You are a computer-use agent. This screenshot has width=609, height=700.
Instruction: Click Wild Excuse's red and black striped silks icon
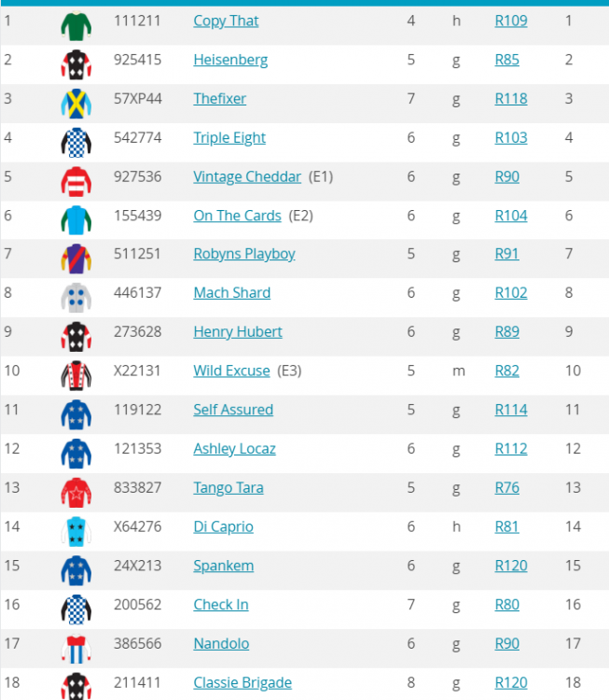click(x=76, y=372)
